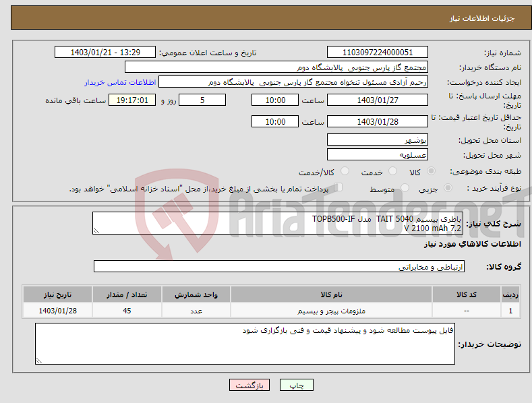
Task: Click the response deadline date 1403/01/27
Action: click(x=378, y=100)
